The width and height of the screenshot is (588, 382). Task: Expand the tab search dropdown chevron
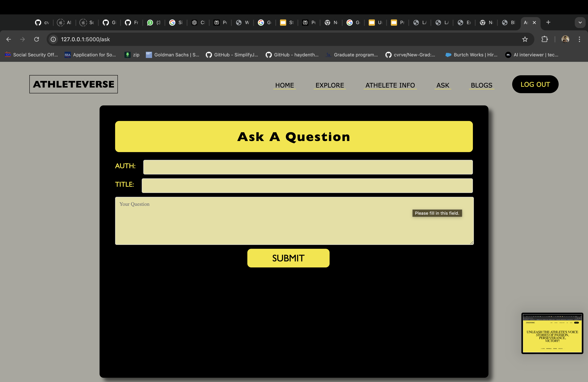click(580, 23)
